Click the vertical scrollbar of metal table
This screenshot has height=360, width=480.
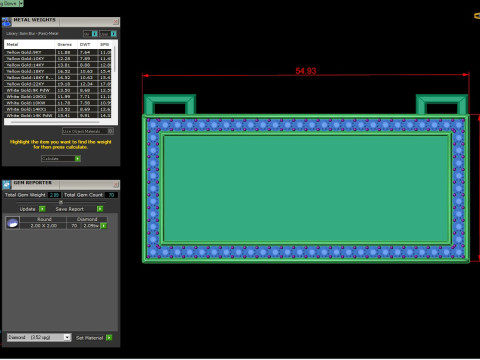[115, 58]
